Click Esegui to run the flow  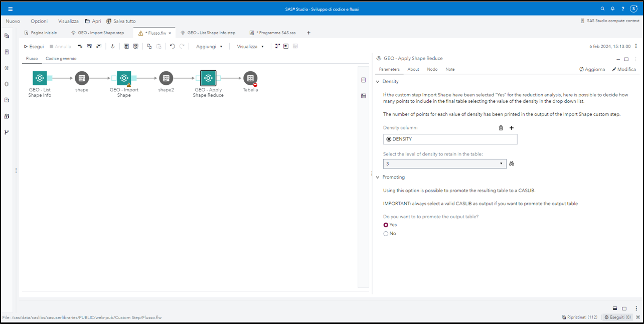tap(34, 47)
